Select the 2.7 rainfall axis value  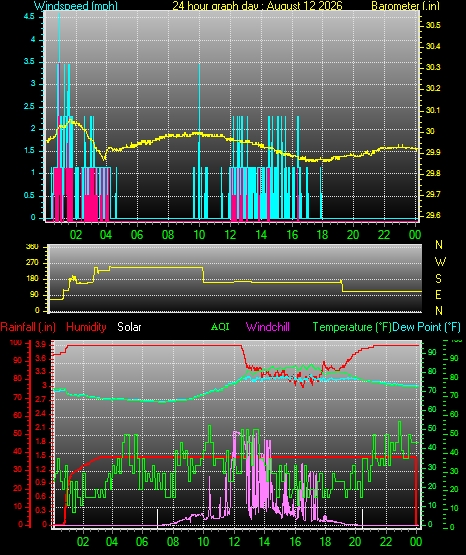pyautogui.click(x=41, y=399)
